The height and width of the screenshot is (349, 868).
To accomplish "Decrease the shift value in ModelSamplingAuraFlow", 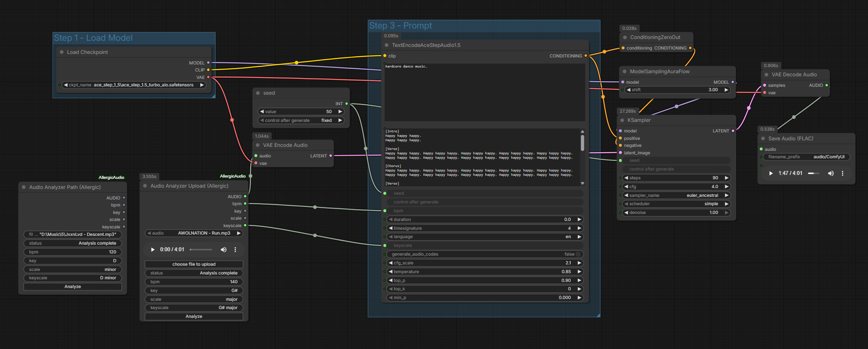I will [629, 90].
